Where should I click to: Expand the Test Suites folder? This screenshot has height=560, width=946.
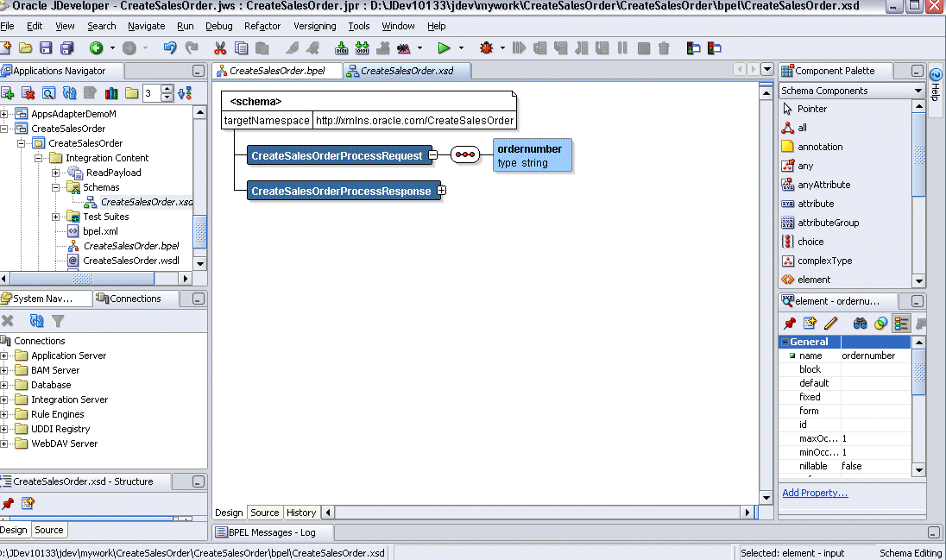55,217
